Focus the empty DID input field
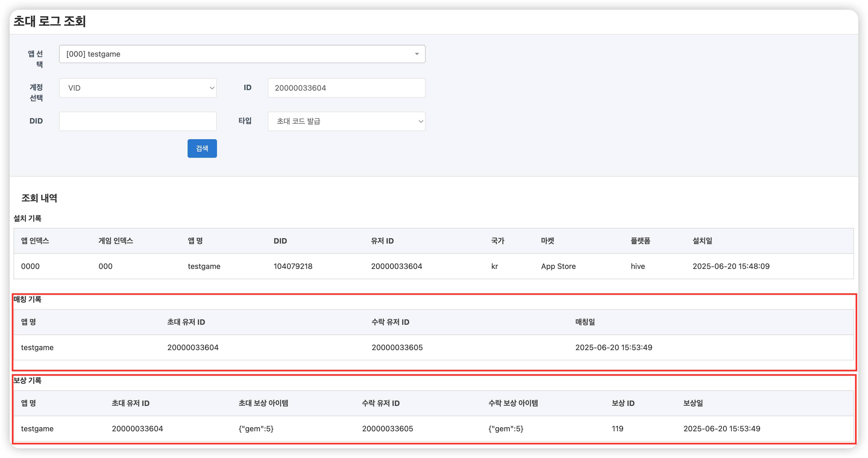This screenshot has height=458, width=868. click(x=137, y=121)
